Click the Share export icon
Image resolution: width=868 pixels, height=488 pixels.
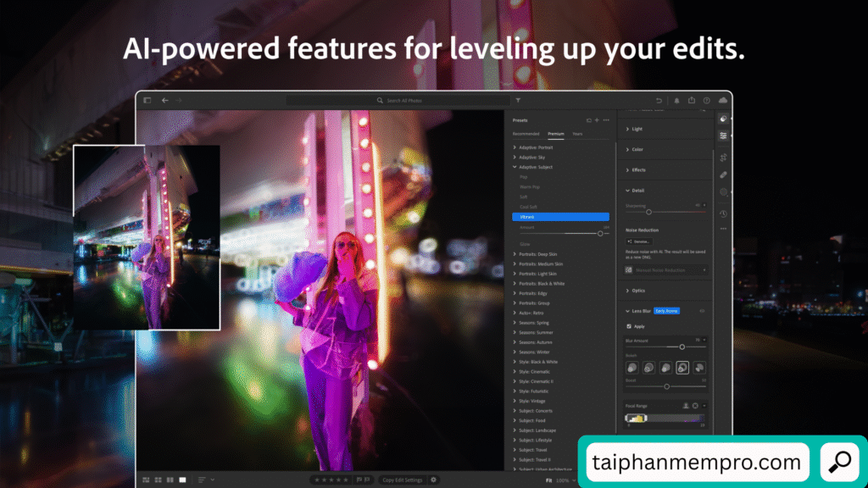tap(692, 100)
